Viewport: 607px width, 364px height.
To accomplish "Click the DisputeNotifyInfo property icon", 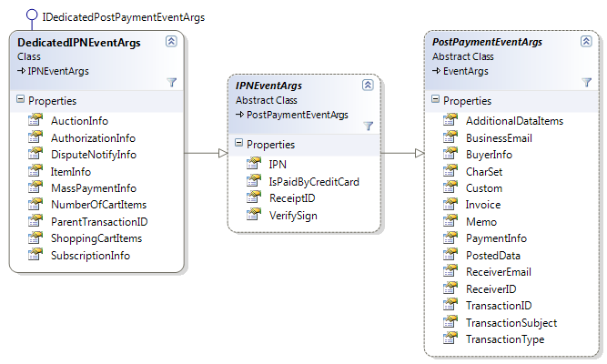I will [35, 154].
